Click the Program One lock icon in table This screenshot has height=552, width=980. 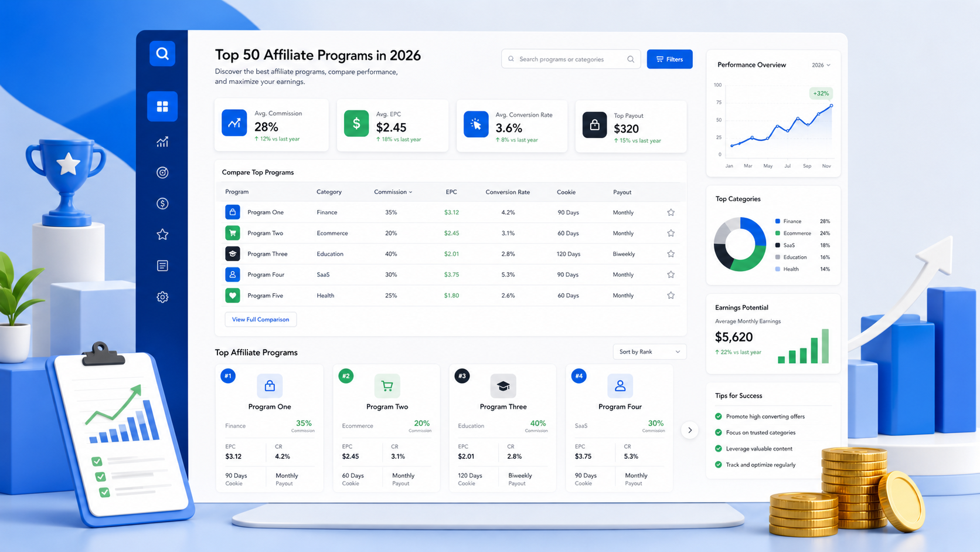tap(232, 212)
